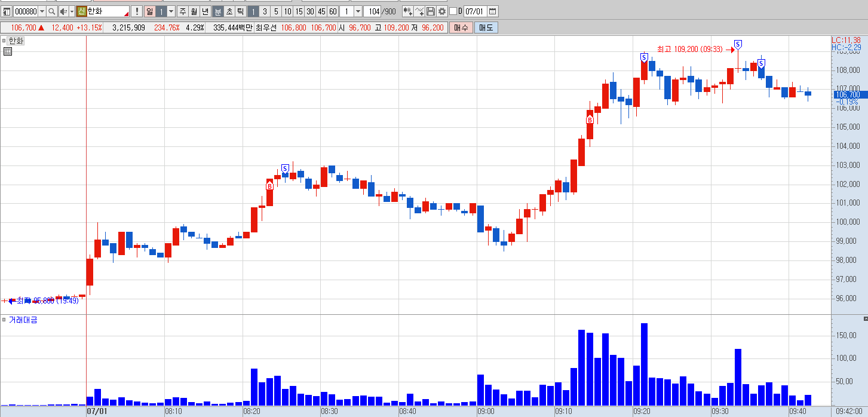The image size is (868, 417).
Task: Save chart with floppy disk icon
Action: pyautogui.click(x=431, y=11)
